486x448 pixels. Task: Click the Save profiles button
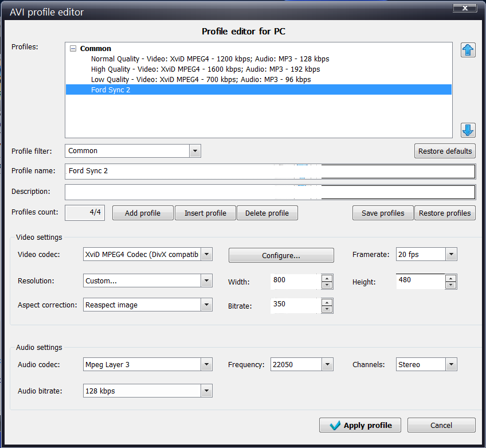383,213
